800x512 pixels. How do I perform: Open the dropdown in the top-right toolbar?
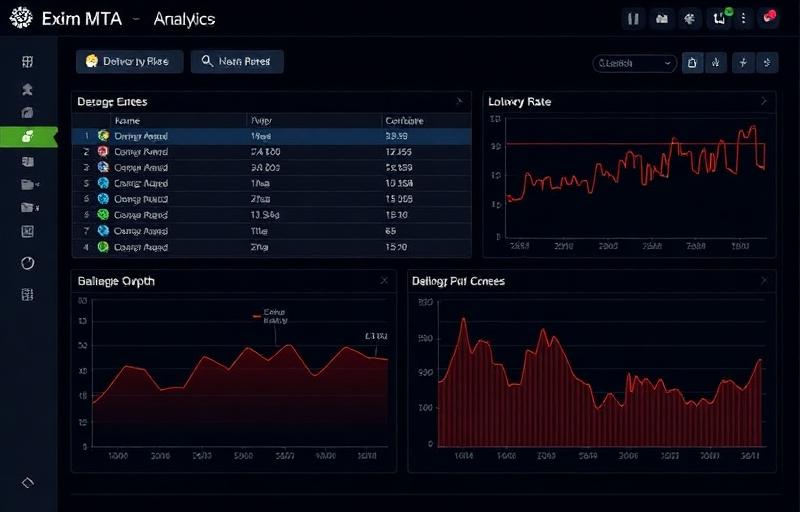tap(635, 63)
